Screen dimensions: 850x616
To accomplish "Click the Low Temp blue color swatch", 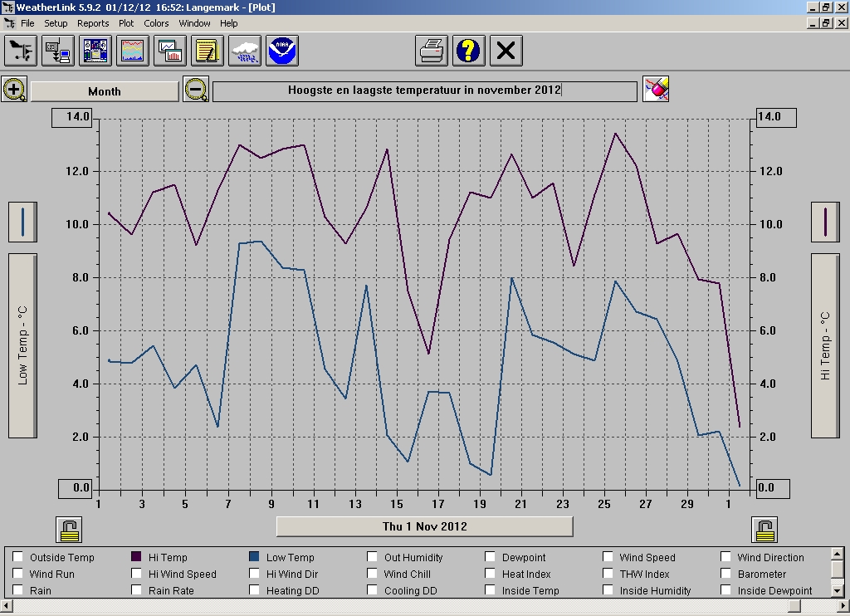I will point(254,556).
